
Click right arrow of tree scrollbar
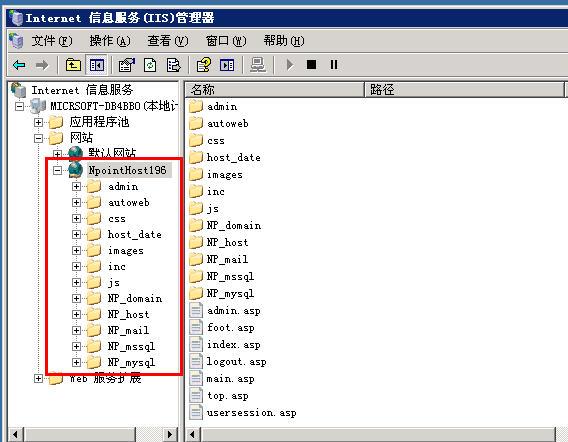click(x=170, y=434)
